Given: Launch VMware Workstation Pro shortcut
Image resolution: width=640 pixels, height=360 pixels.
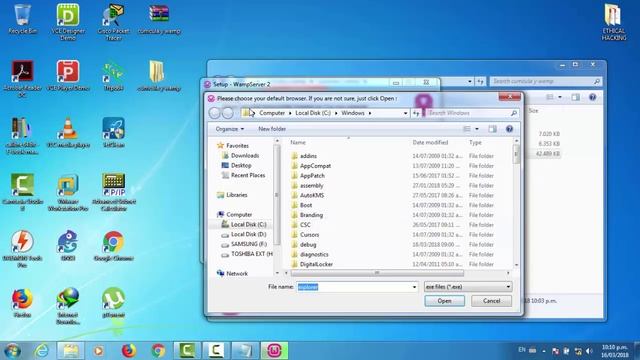Looking at the screenshot, I should point(68,192).
